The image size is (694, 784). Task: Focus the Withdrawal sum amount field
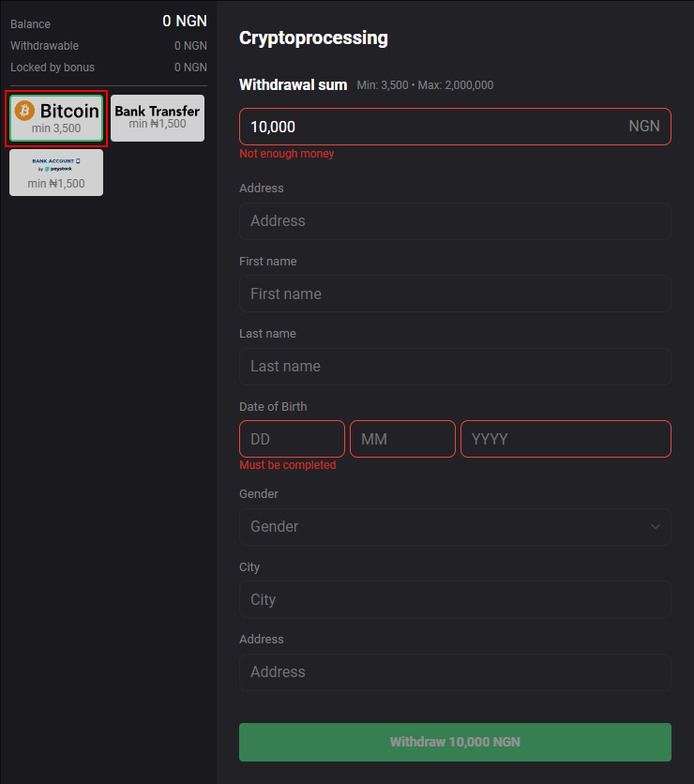427,127
